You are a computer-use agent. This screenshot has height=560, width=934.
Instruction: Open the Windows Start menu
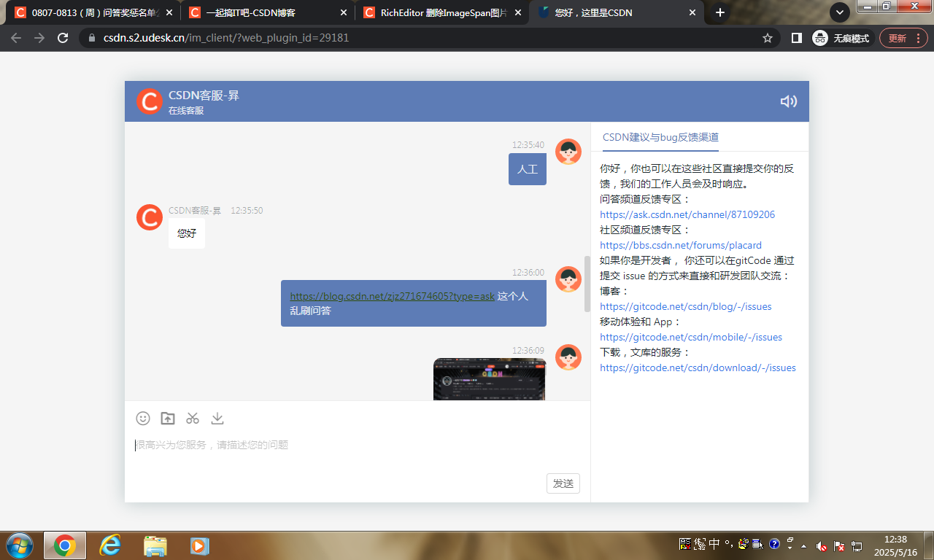coord(19,545)
